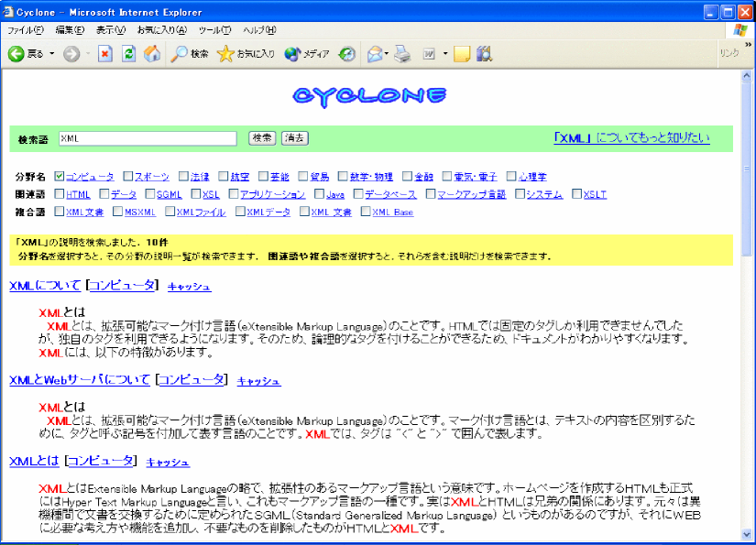Enable the Java related-term checkbox
The width and height of the screenshot is (756, 545).
[319, 193]
